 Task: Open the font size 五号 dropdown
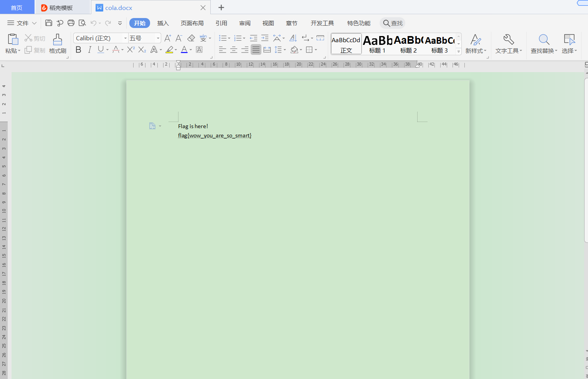158,38
